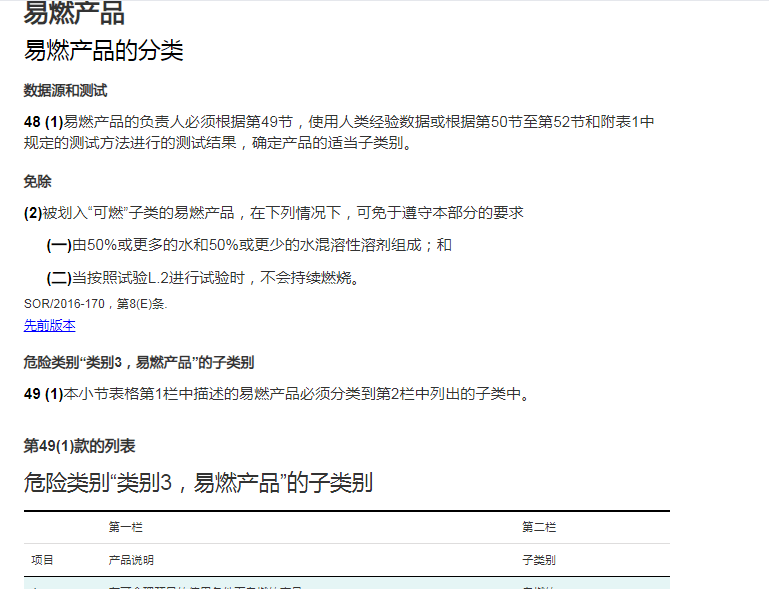Click the 免除 subheading
The height and width of the screenshot is (589, 769).
coord(38,182)
